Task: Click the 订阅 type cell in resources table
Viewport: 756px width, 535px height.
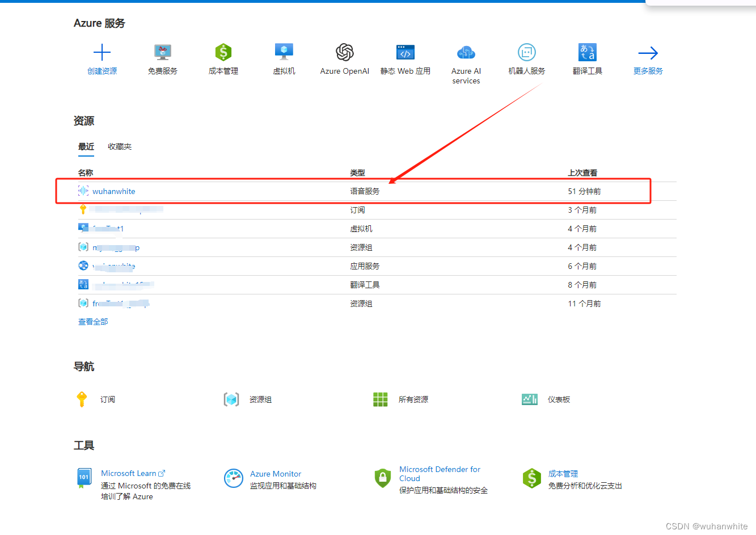Action: (357, 210)
